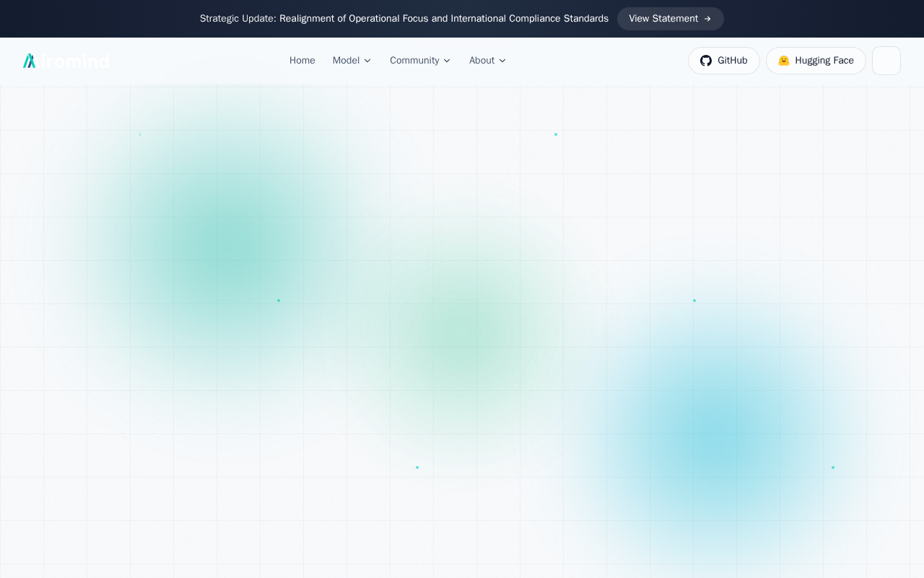Expand the Model dropdown menu
The width and height of the screenshot is (924, 578).
pos(352,61)
